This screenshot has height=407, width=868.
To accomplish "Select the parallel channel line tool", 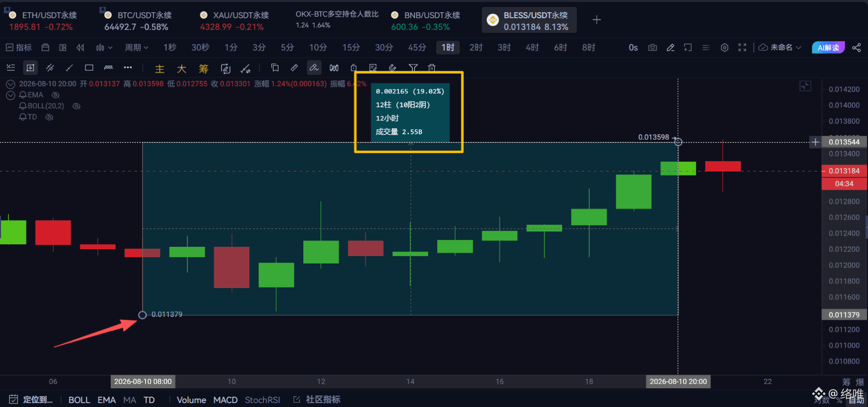I will 50,68.
